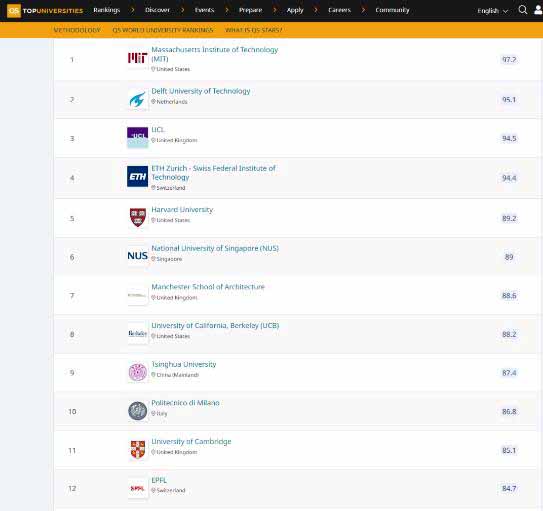Open Massachusetts Institute of Technology link
The width and height of the screenshot is (543, 511).
point(215,54)
